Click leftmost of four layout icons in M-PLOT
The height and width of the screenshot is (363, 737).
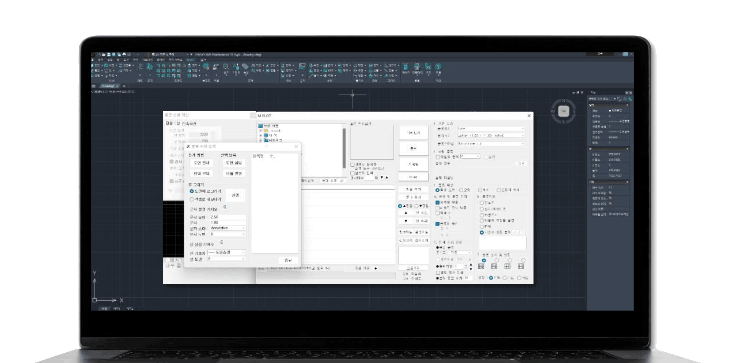click(481, 266)
